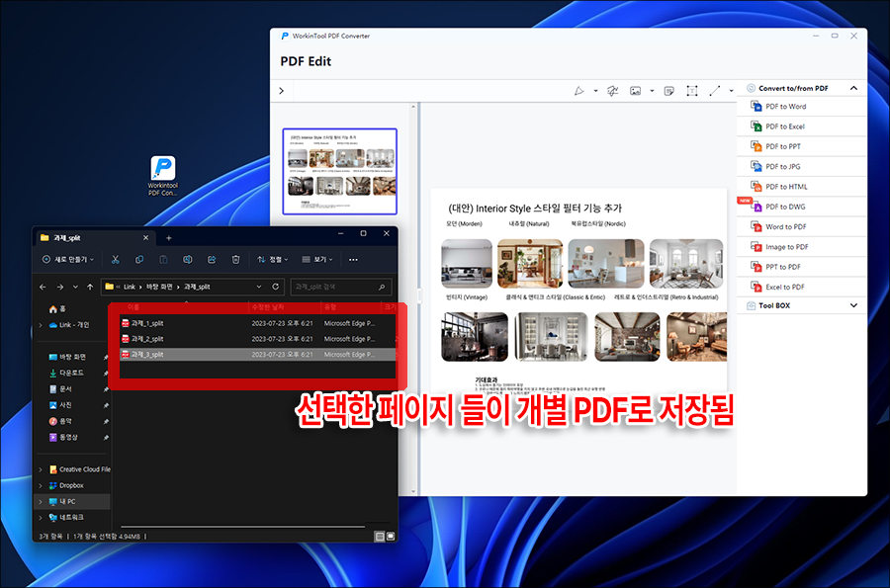Click the 새로 만들기 button in Explorer
The image size is (890, 588).
click(x=68, y=259)
